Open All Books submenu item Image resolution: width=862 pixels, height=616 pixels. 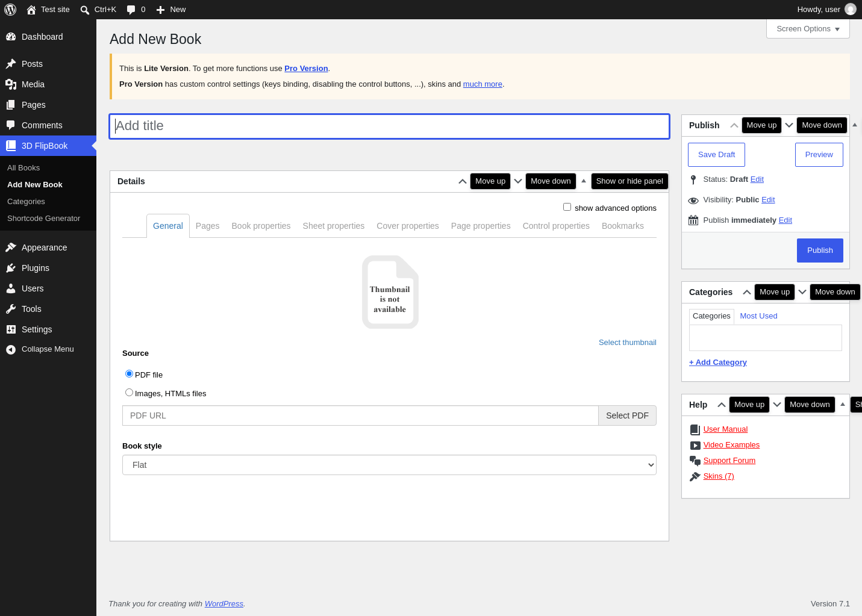[23, 168]
